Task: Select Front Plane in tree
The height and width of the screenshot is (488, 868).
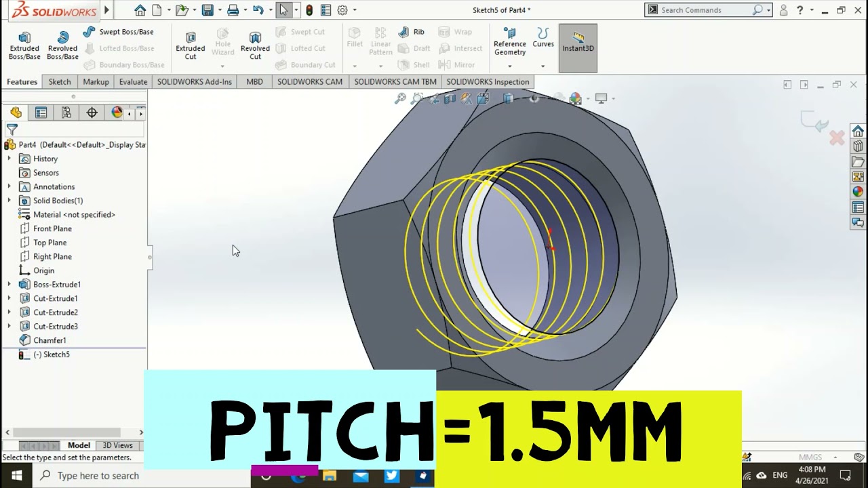Action: pos(52,228)
